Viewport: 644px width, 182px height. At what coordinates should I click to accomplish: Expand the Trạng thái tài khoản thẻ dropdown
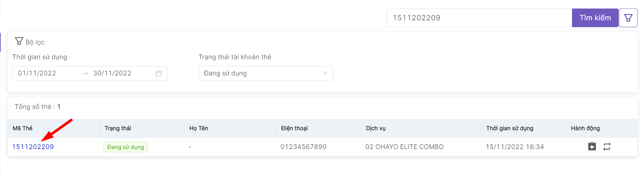tap(266, 73)
